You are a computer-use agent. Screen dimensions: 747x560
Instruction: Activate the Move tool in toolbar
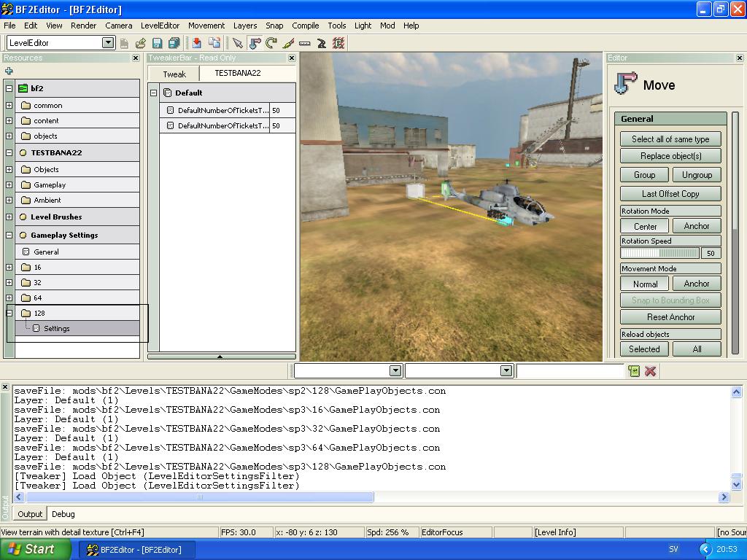(255, 43)
